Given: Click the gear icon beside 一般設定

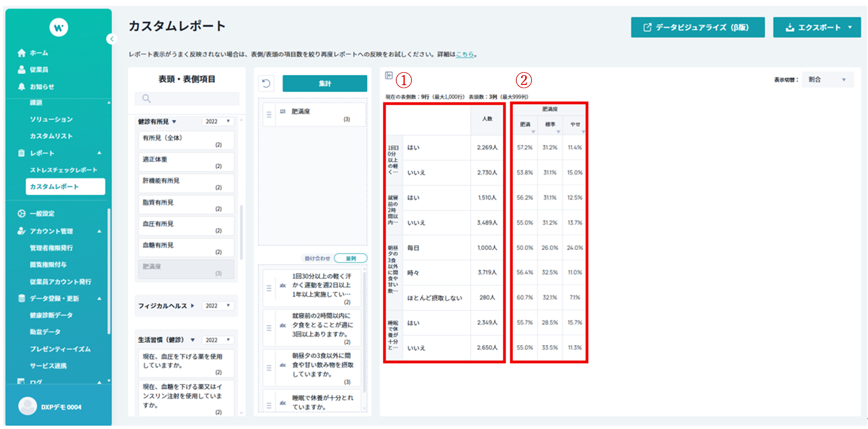Looking at the screenshot, I should coord(22,213).
